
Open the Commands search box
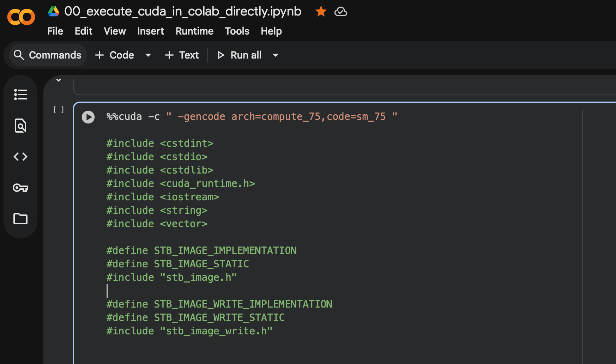48,55
